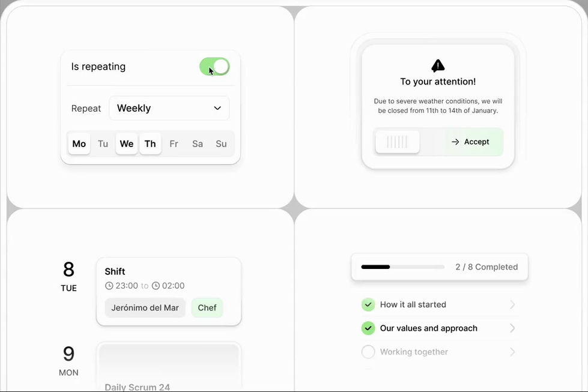Select the Tu weekday option
This screenshot has height=392, width=588.
[x=103, y=144]
